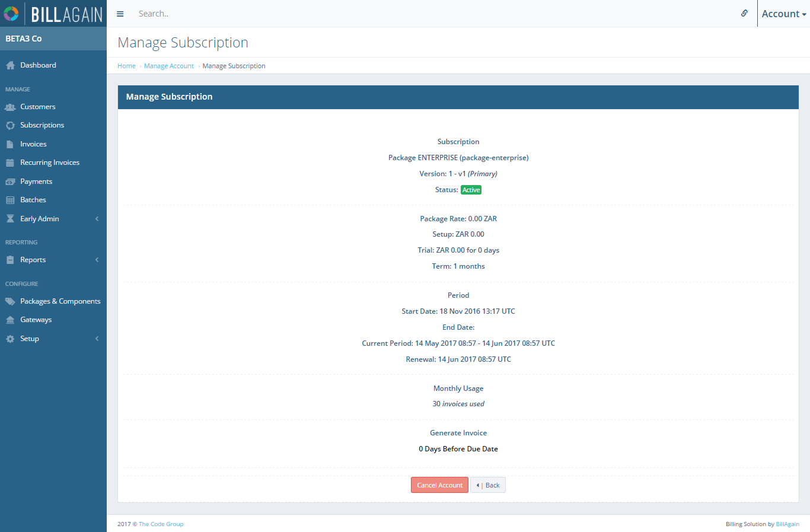The image size is (810, 532).
Task: Click the Active status badge
Action: pos(471,190)
